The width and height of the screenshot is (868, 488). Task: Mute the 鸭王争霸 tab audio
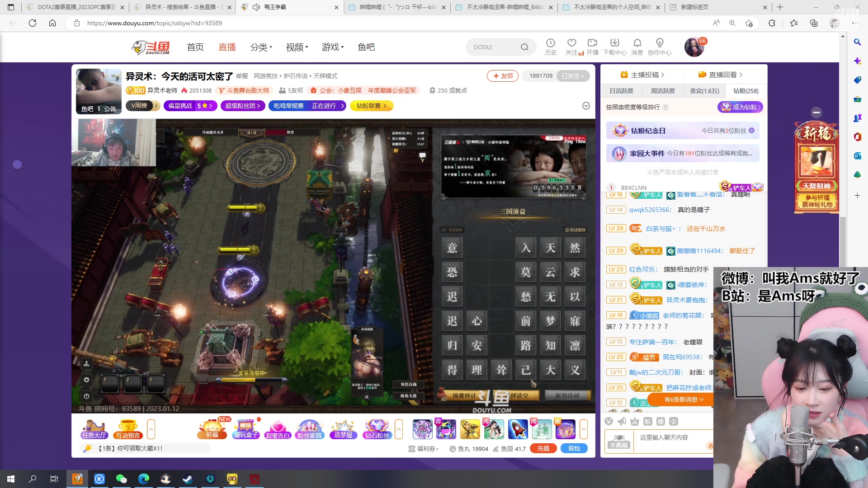coord(256,7)
